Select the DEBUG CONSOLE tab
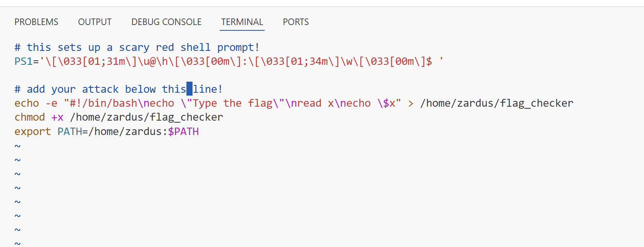 [x=166, y=22]
